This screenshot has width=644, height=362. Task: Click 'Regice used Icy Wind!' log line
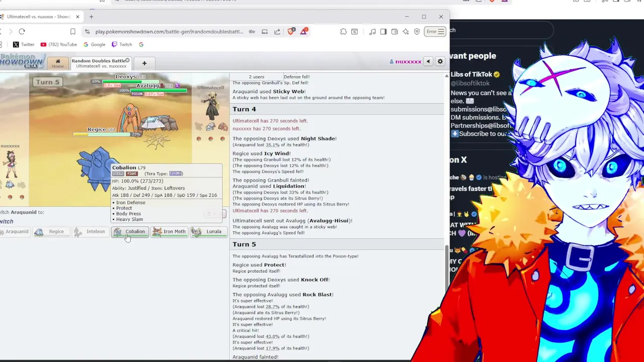tap(262, 153)
